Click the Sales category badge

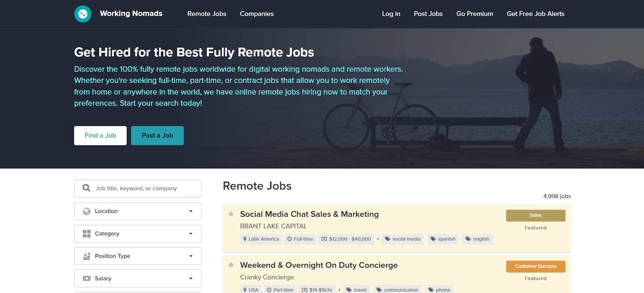pos(536,216)
